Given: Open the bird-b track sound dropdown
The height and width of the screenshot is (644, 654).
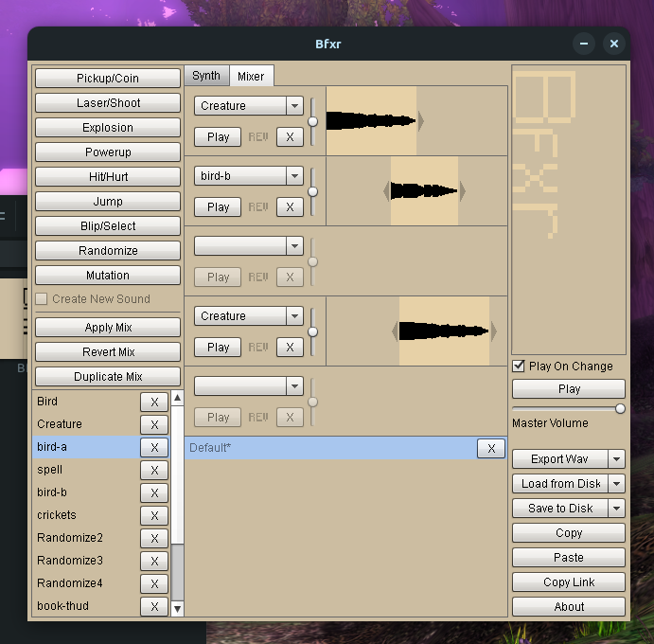Looking at the screenshot, I should pyautogui.click(x=294, y=176).
